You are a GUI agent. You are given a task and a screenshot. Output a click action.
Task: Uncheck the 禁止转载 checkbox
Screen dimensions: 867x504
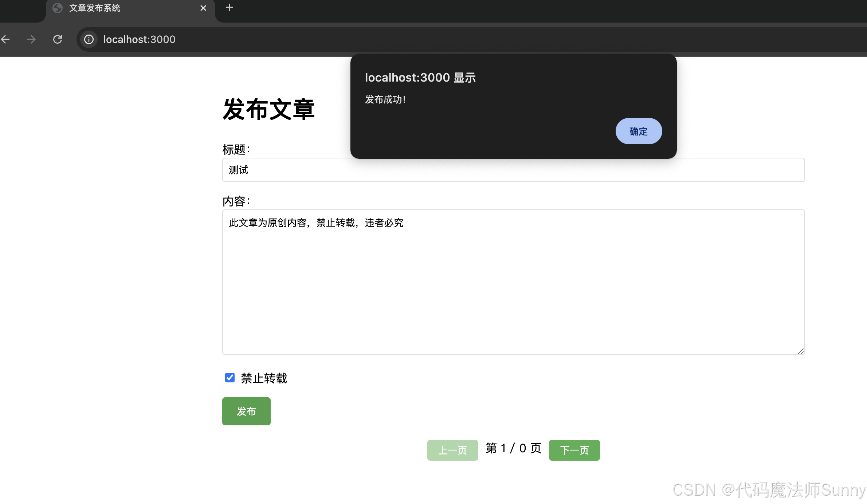(x=229, y=378)
